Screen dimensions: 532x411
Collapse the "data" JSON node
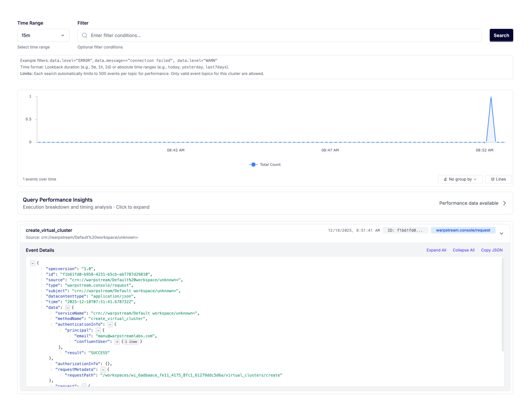[x=67, y=308]
